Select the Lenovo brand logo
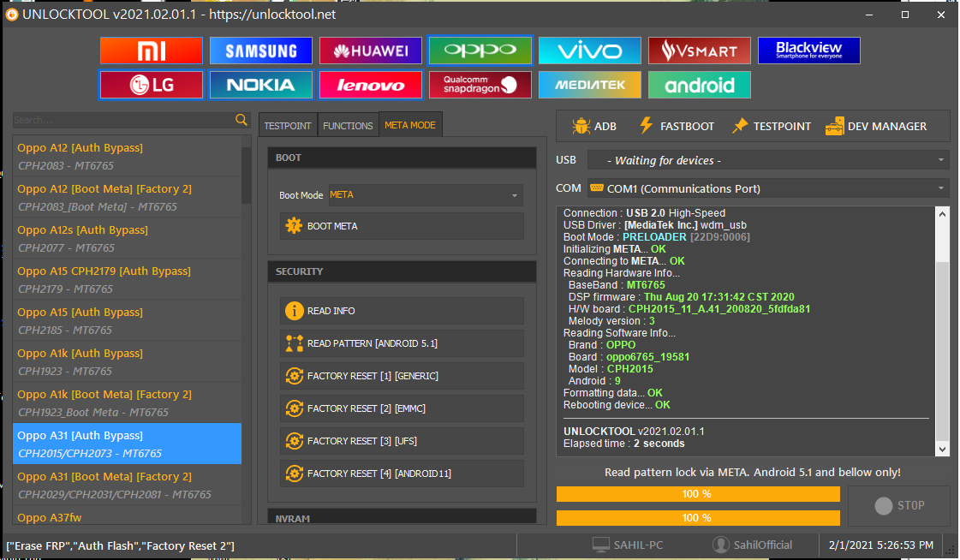The height and width of the screenshot is (560, 960). click(x=371, y=85)
